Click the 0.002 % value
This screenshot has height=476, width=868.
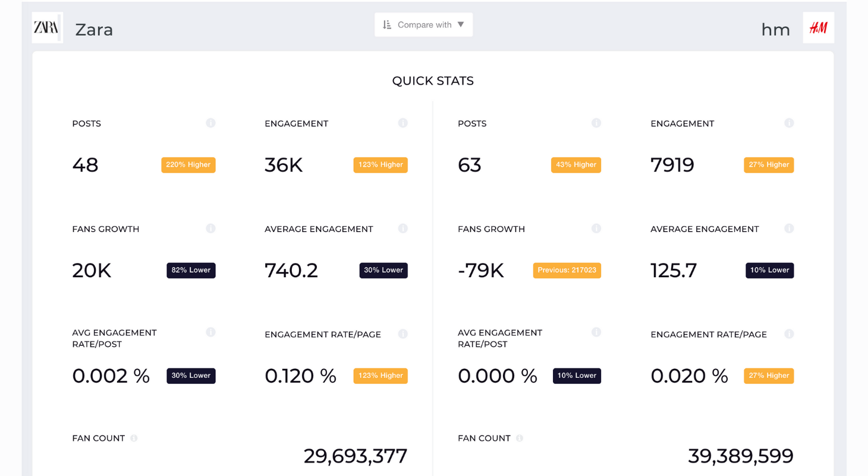pyautogui.click(x=111, y=376)
